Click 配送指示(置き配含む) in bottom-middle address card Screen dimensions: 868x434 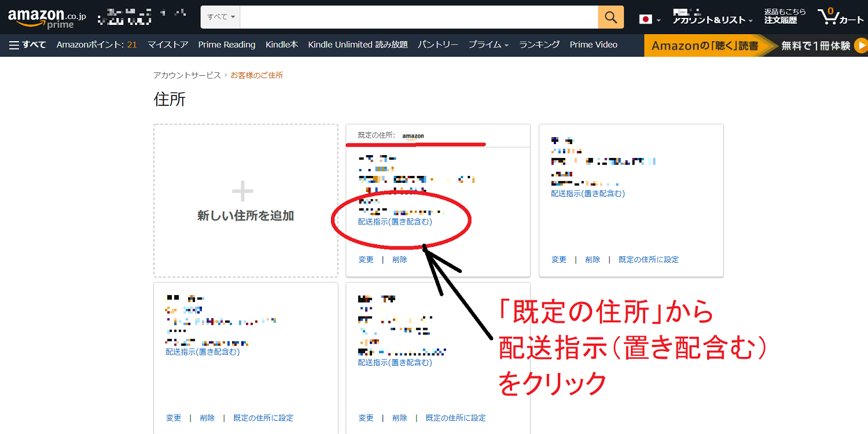[x=395, y=363]
